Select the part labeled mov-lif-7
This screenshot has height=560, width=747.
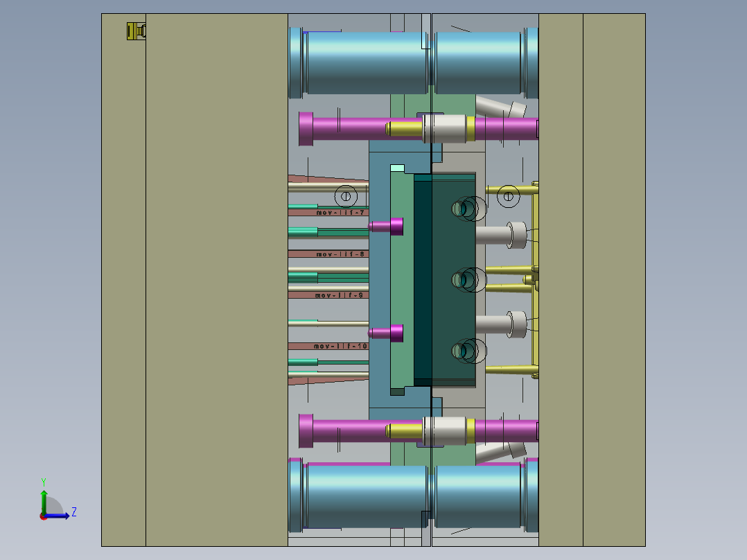click(328, 213)
